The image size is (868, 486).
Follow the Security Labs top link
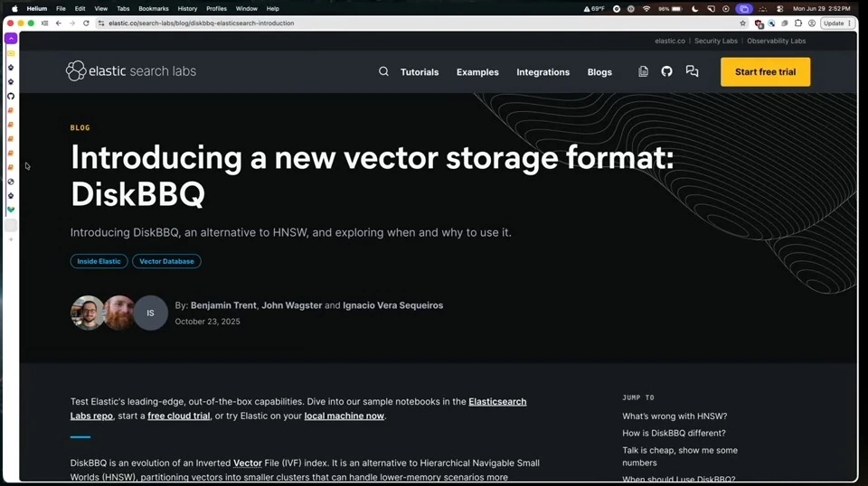pyautogui.click(x=716, y=41)
